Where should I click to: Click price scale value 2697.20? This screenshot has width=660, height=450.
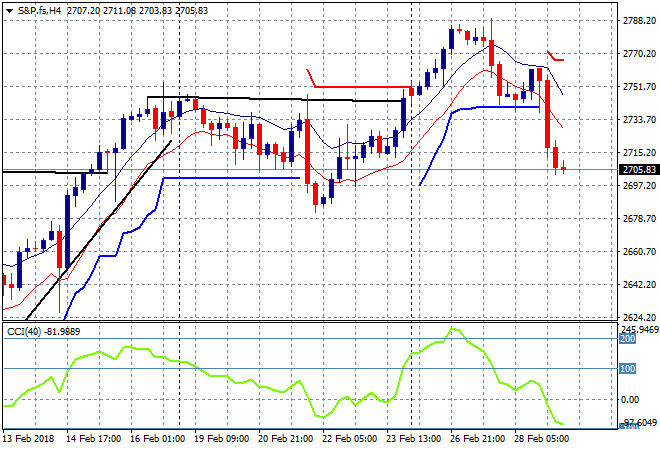click(x=639, y=186)
